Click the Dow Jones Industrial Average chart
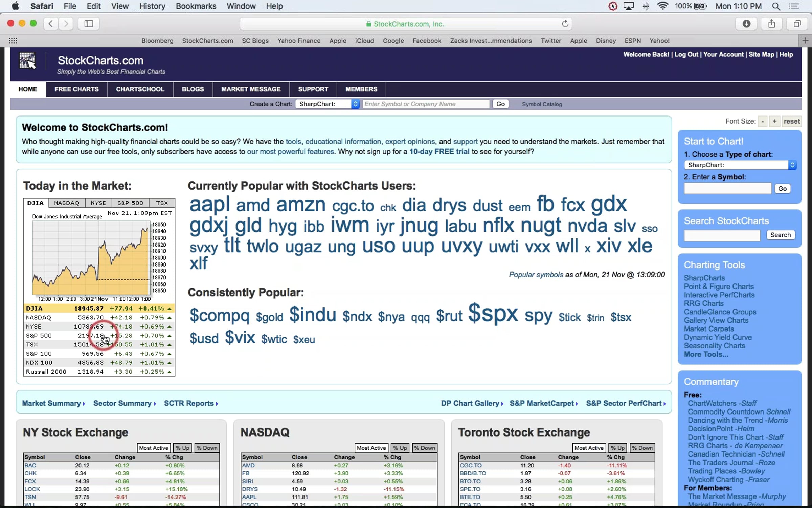Image resolution: width=812 pixels, height=508 pixels. pos(91,257)
